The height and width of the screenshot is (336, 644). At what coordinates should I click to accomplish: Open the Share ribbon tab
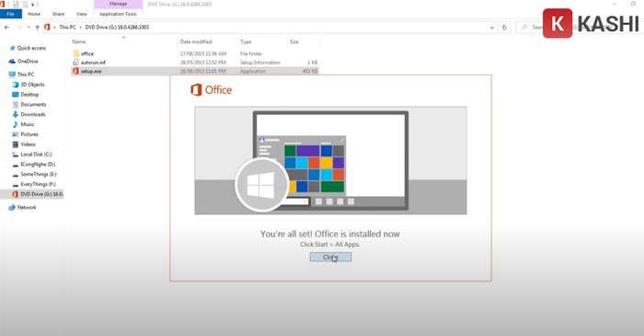click(58, 14)
